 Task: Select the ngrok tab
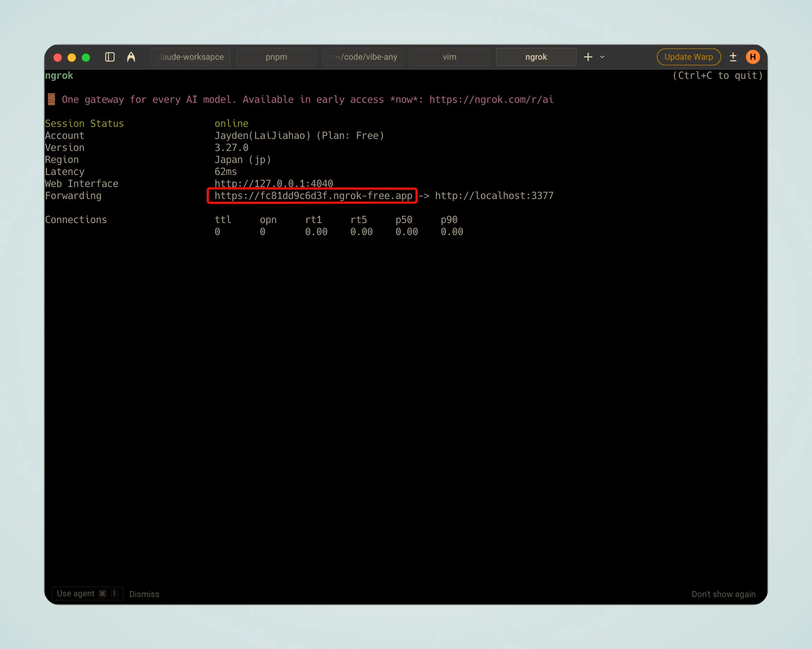[x=536, y=57]
